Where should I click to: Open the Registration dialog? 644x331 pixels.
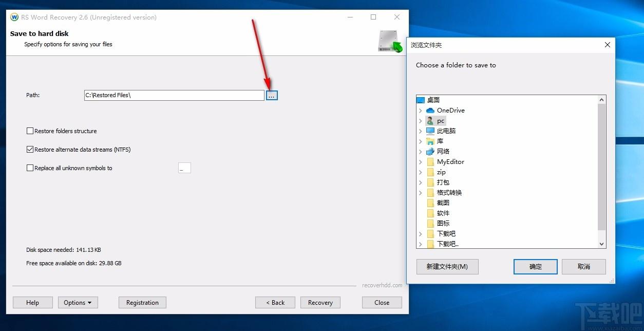(142, 303)
